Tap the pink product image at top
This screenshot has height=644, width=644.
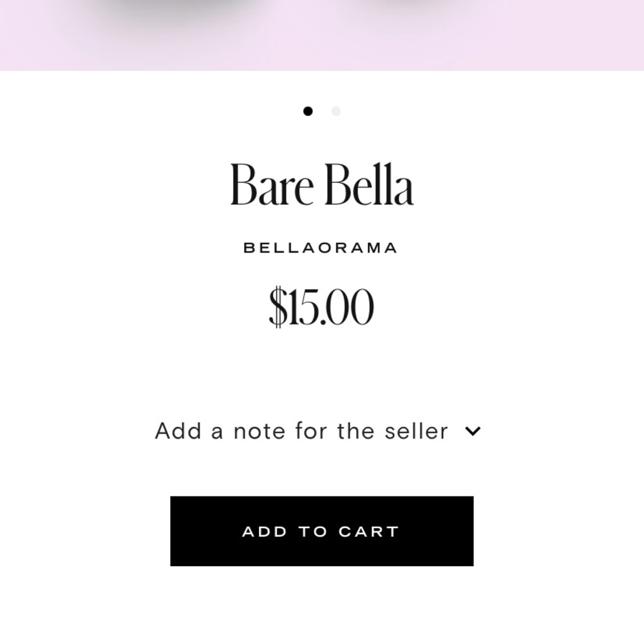tap(322, 35)
